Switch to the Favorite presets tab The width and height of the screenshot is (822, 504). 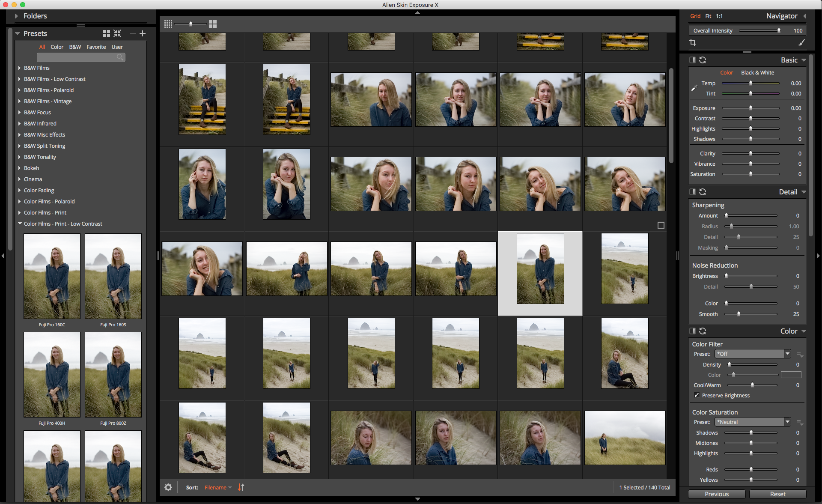(x=96, y=47)
